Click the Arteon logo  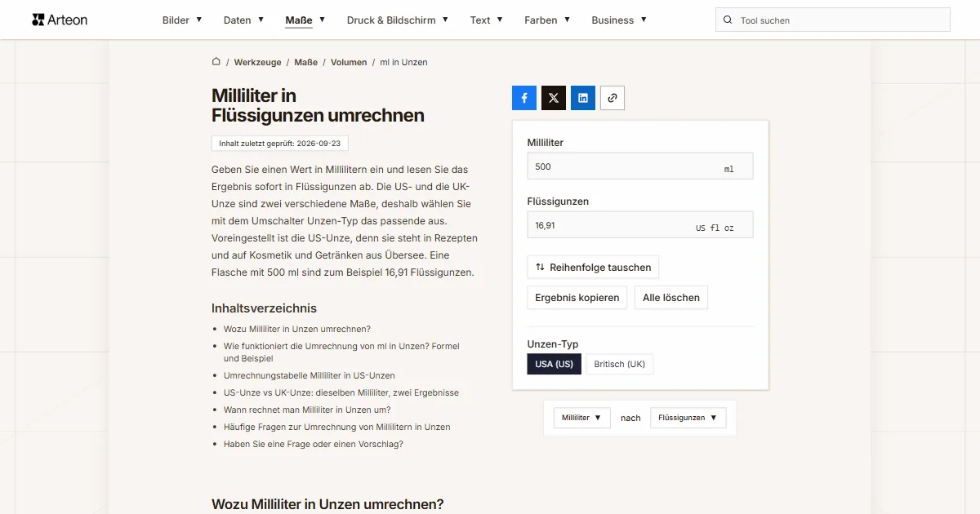click(x=60, y=20)
